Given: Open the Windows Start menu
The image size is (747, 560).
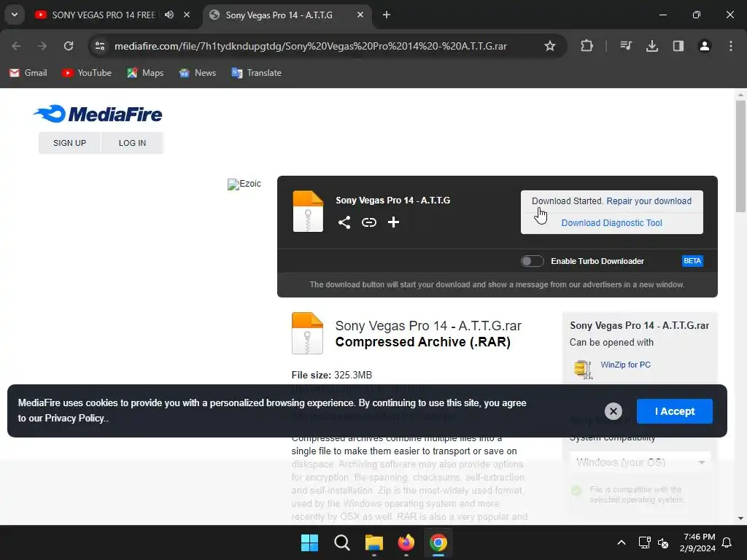Looking at the screenshot, I should coord(309,542).
